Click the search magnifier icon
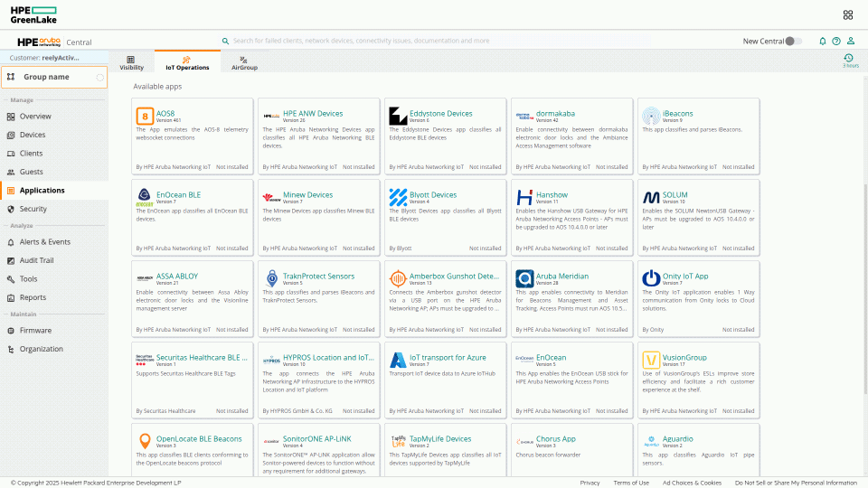The width and height of the screenshot is (868, 488). pyautogui.click(x=225, y=41)
